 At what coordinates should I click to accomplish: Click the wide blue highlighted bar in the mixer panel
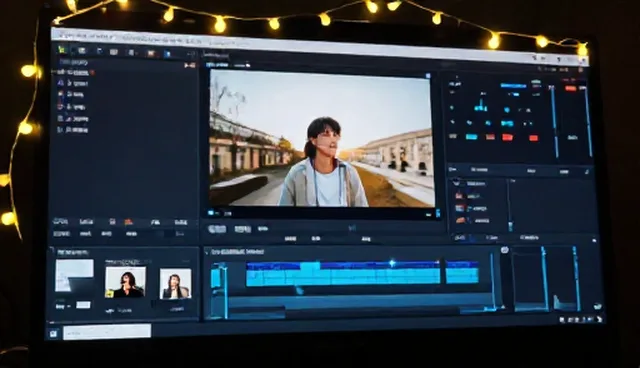[x=513, y=86]
